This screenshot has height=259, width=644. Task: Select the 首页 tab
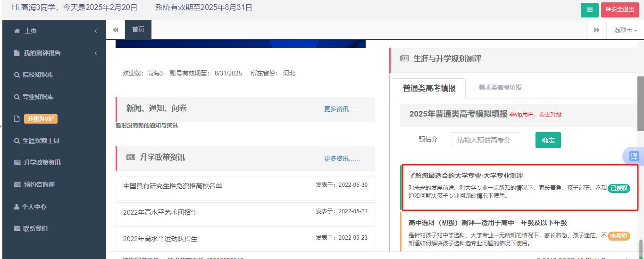tap(138, 30)
